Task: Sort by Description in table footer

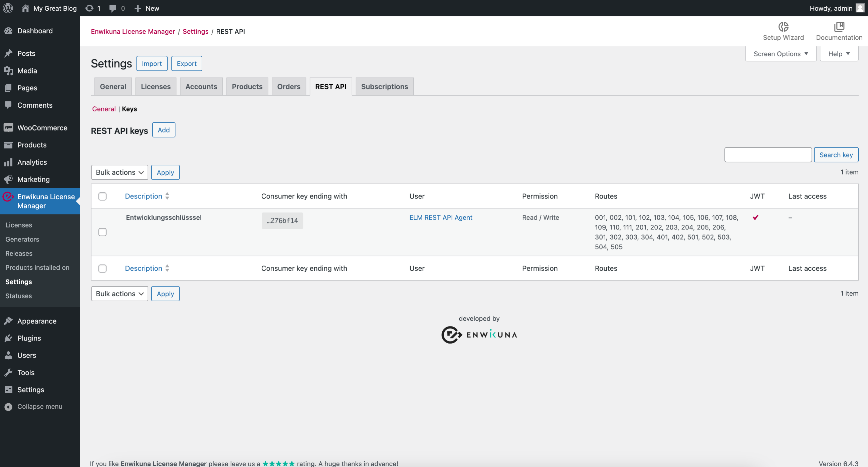Action: tap(147, 268)
